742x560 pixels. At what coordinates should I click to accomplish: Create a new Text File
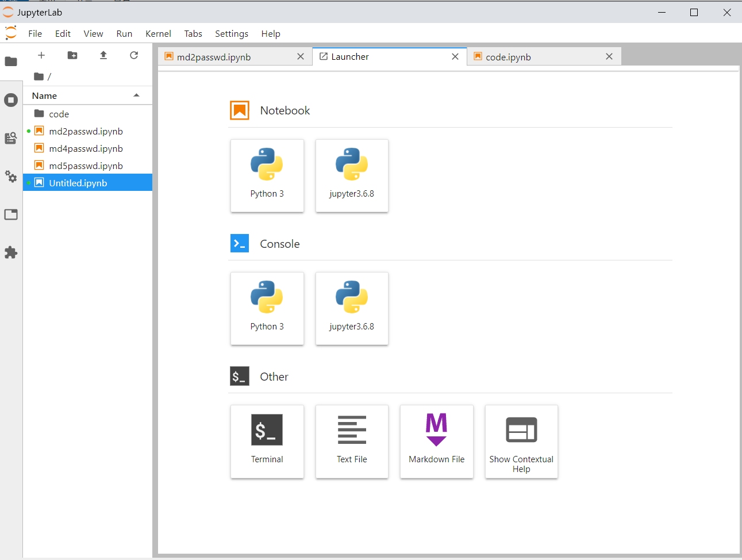click(352, 442)
